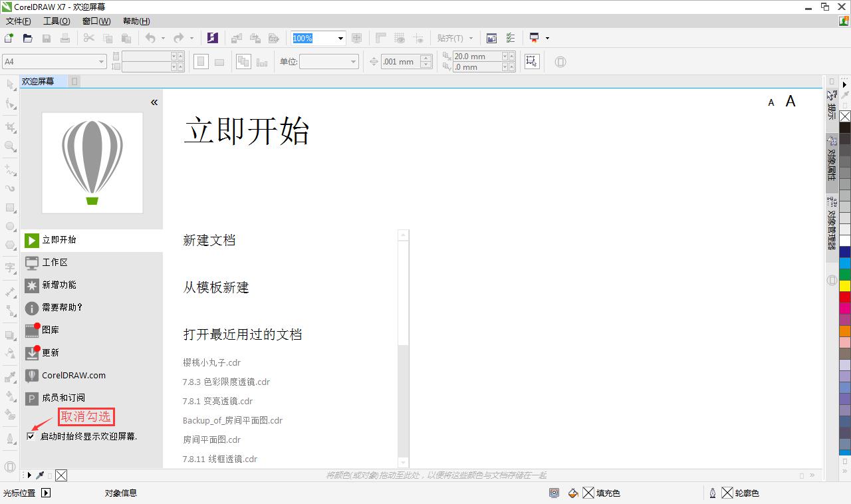851x504 pixels.
Task: Click the landscape orientation icon
Action: [219, 62]
